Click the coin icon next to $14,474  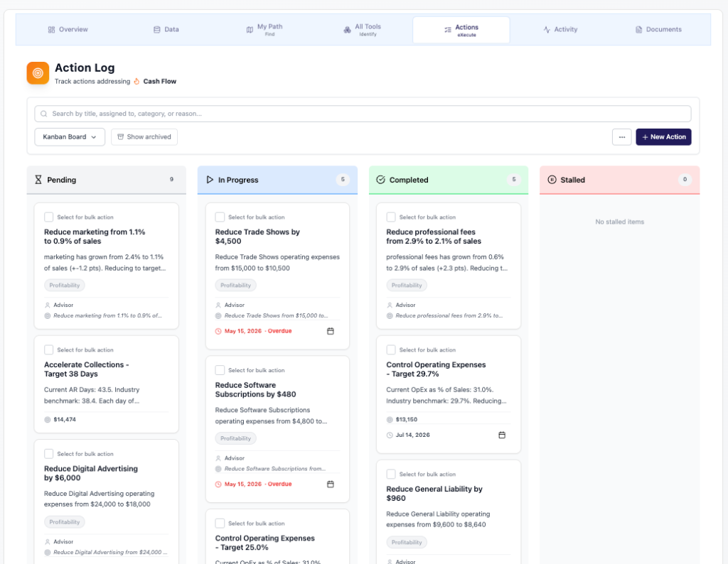48,420
